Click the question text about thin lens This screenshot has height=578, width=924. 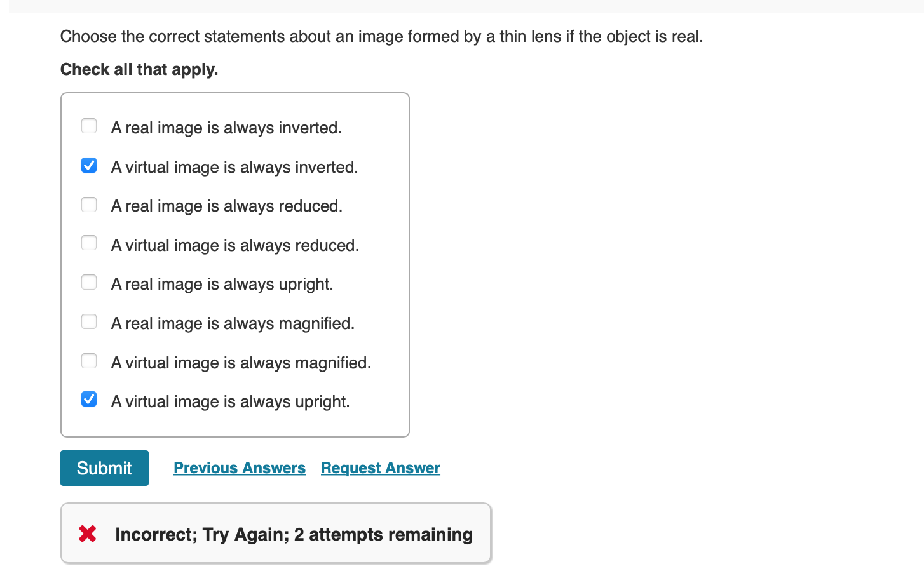pos(381,37)
